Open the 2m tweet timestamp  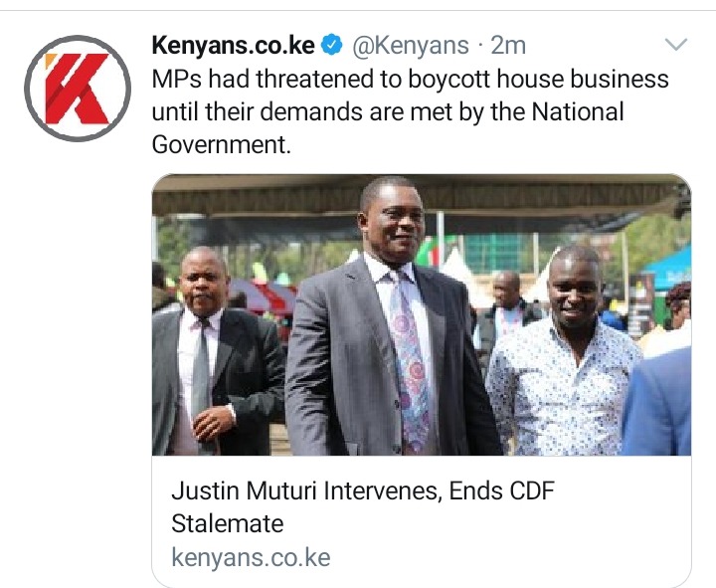tap(508, 45)
